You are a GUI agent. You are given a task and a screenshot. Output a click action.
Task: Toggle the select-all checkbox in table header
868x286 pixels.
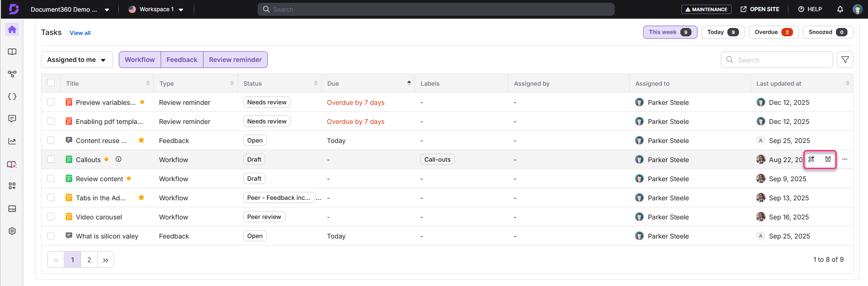[51, 83]
